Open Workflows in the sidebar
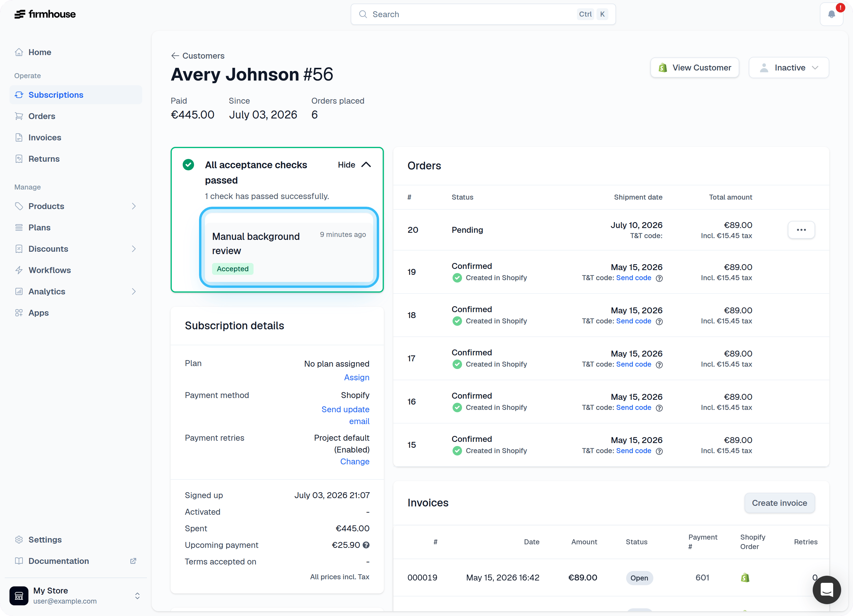Image resolution: width=853 pixels, height=616 pixels. click(x=76, y=270)
